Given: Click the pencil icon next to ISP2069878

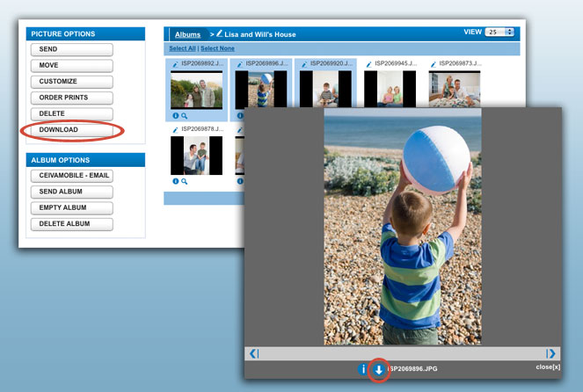Looking at the screenshot, I should pos(175,130).
